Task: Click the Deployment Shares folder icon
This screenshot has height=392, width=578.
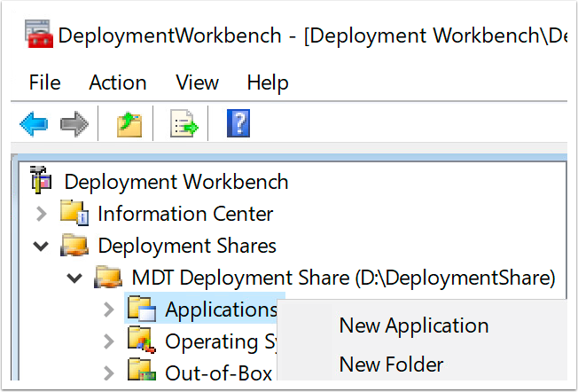Action: pyautogui.click(x=74, y=245)
